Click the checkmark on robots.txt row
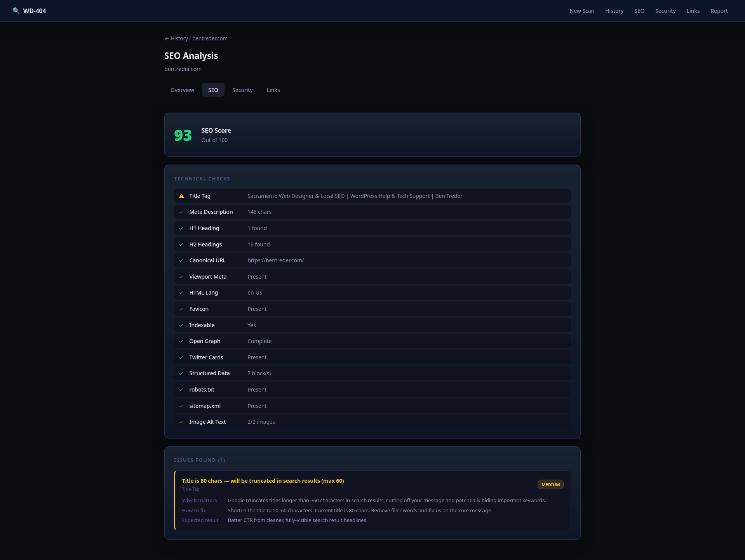 [x=181, y=390]
